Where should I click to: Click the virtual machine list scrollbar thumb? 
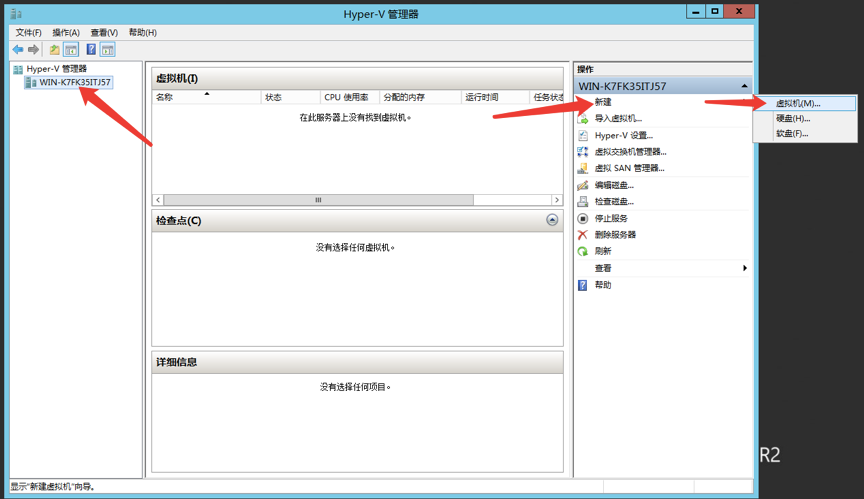coord(318,200)
